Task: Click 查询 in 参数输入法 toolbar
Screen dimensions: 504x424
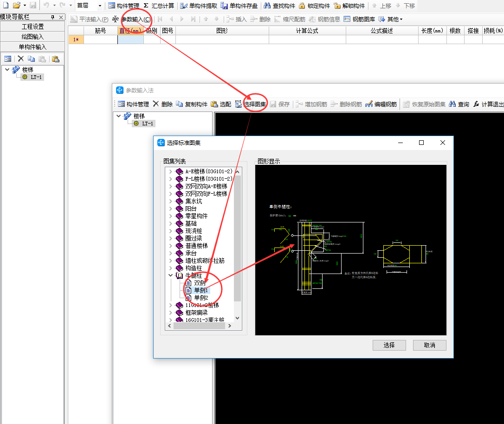Action: point(459,104)
